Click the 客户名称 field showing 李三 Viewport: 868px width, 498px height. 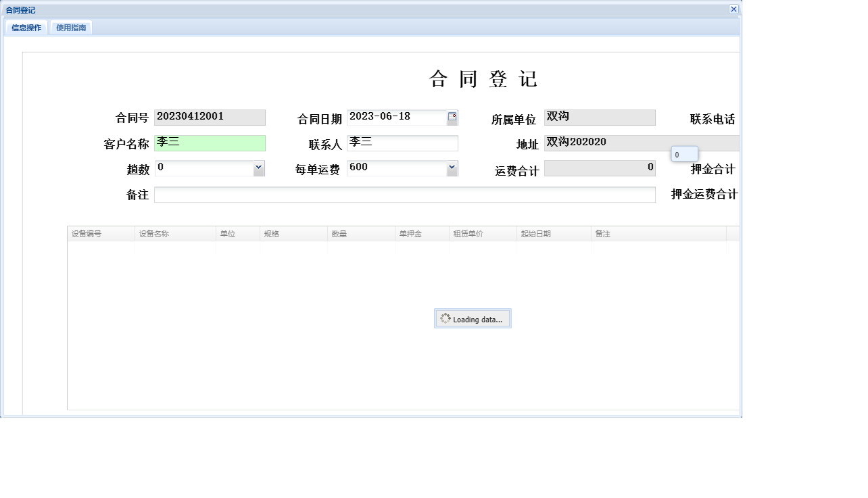210,143
